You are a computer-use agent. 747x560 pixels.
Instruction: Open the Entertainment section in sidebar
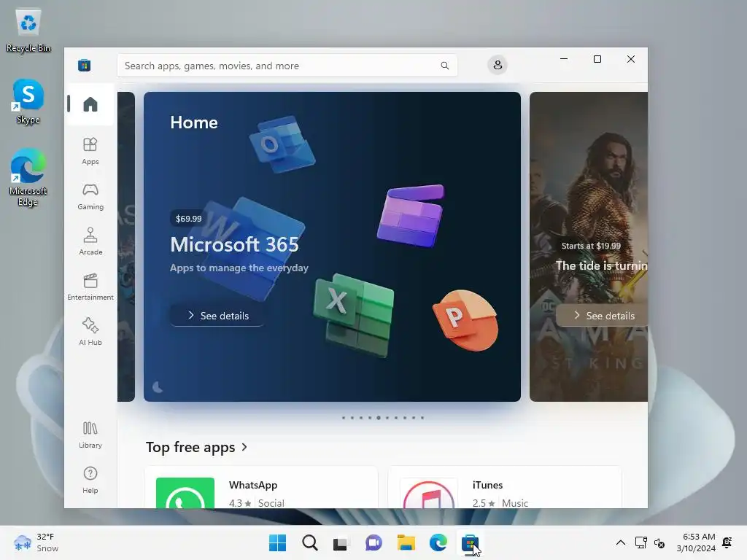tap(90, 287)
